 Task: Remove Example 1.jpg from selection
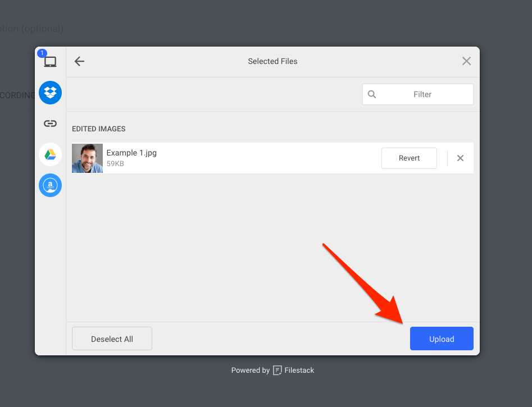(461, 158)
